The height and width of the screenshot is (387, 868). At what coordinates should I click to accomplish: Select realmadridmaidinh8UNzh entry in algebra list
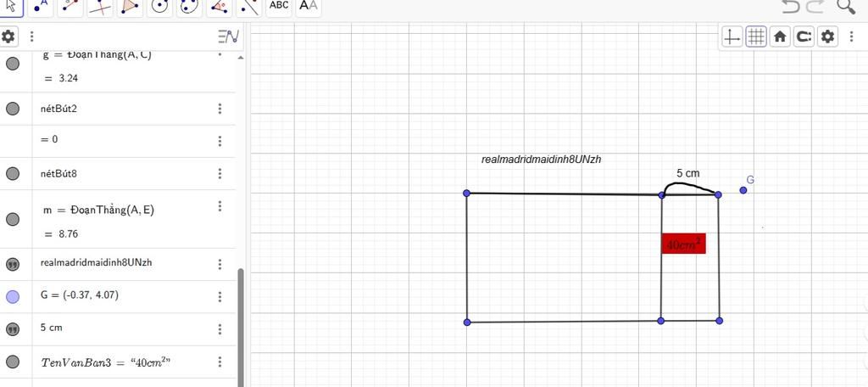tap(96, 262)
